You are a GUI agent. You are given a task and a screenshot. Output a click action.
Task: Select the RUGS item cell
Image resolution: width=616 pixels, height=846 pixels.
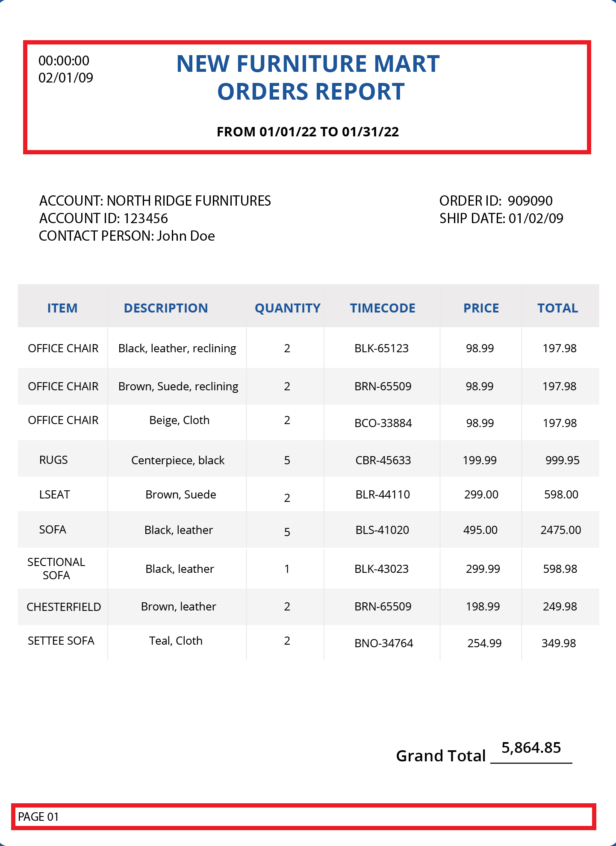coord(53,460)
